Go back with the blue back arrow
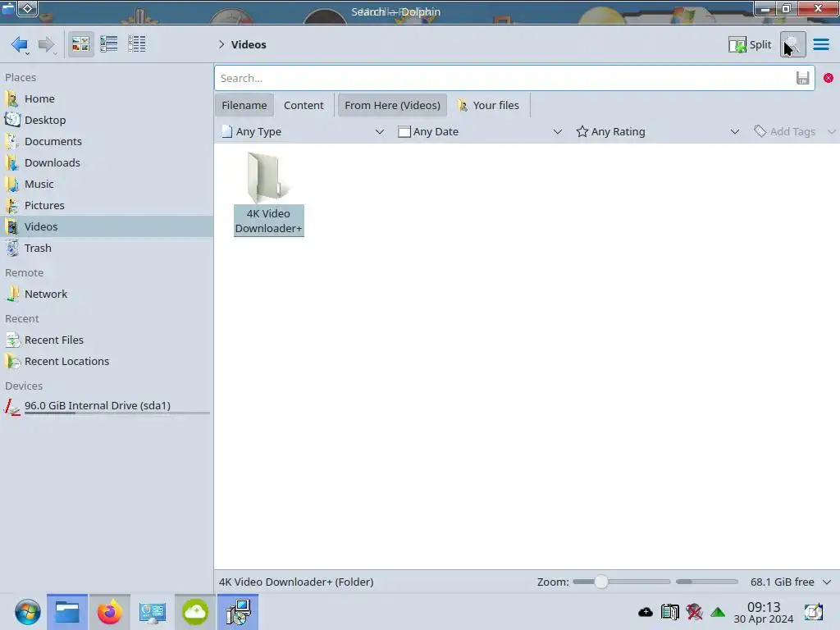 (x=20, y=44)
